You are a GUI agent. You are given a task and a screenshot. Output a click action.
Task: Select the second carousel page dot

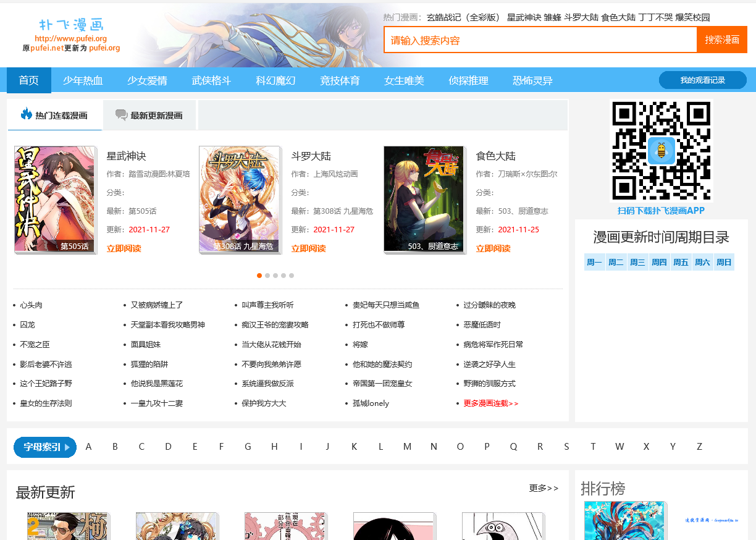coord(267,276)
